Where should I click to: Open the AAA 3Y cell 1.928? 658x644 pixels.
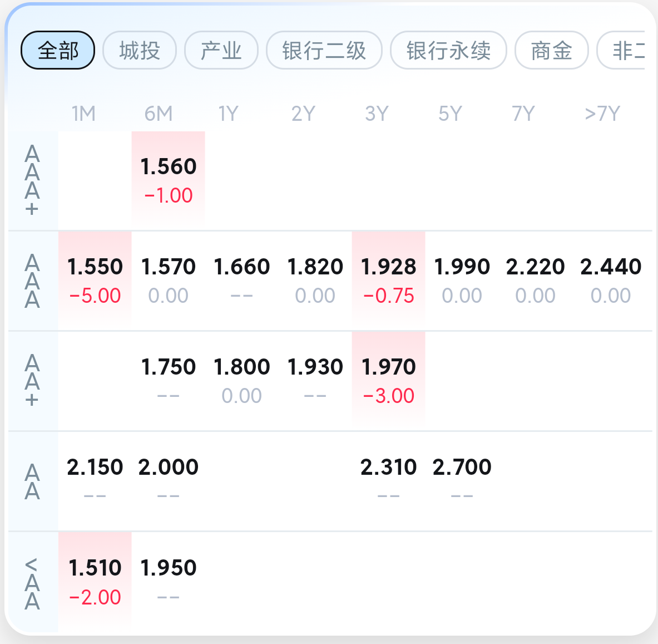tap(389, 281)
